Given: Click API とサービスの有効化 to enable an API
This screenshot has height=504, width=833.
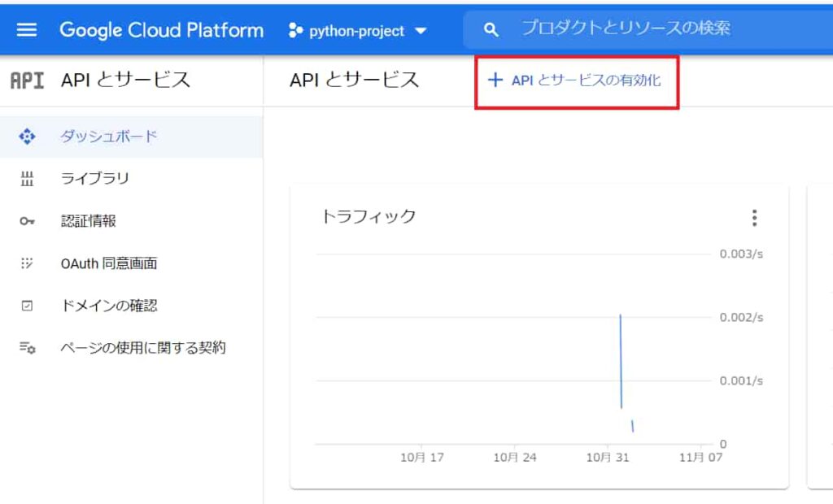Looking at the screenshot, I should 576,80.
